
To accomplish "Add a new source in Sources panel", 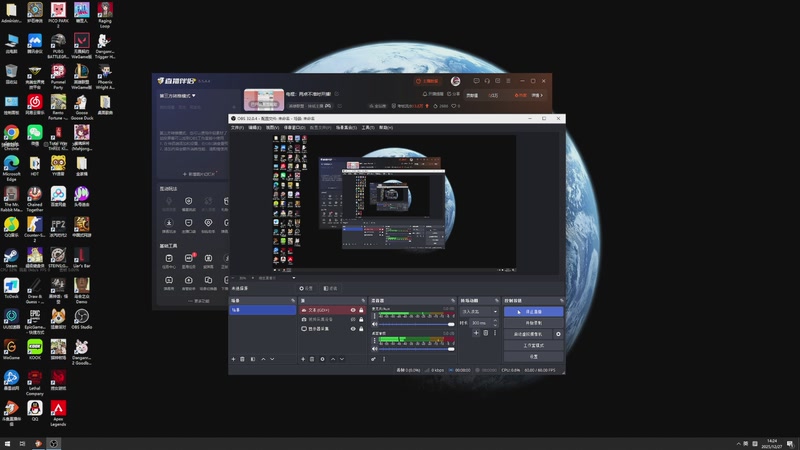I will [x=303, y=359].
